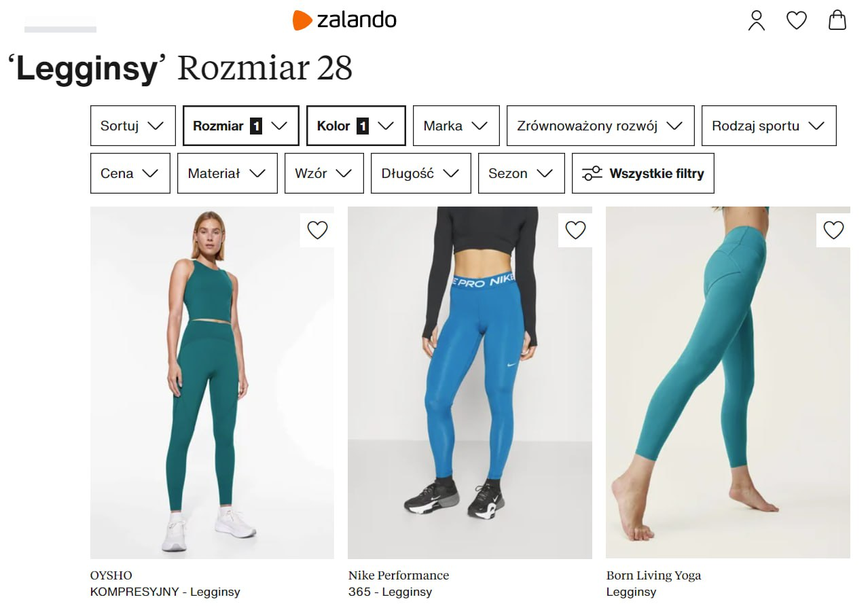Click the OYSHO Kompresyjny product title
This screenshot has height=606, width=868.
pos(165,592)
